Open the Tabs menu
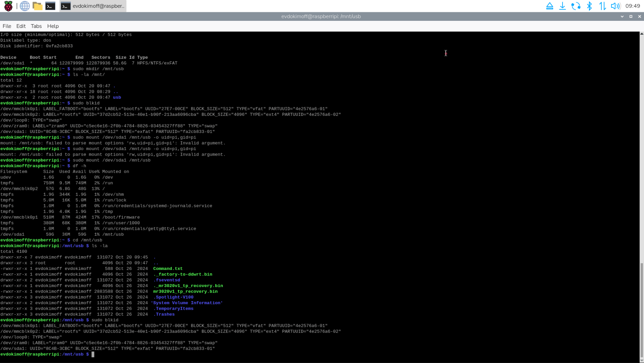Viewport: 644px width, 363px height. [x=36, y=26]
